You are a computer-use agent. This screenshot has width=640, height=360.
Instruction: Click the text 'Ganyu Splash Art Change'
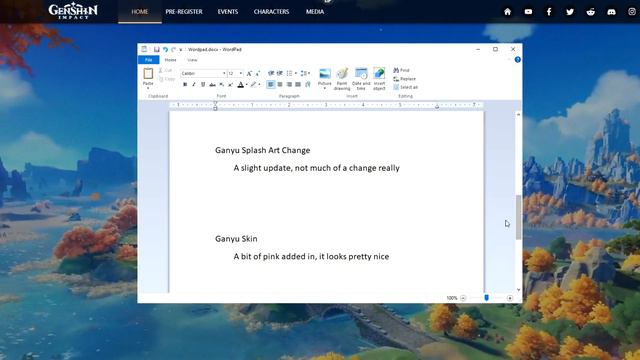point(262,150)
